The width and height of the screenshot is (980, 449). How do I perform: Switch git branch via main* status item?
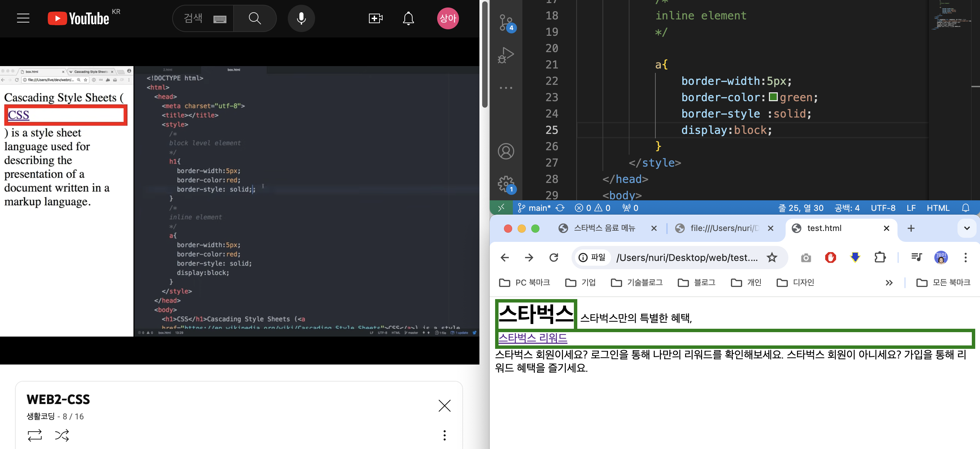point(534,208)
